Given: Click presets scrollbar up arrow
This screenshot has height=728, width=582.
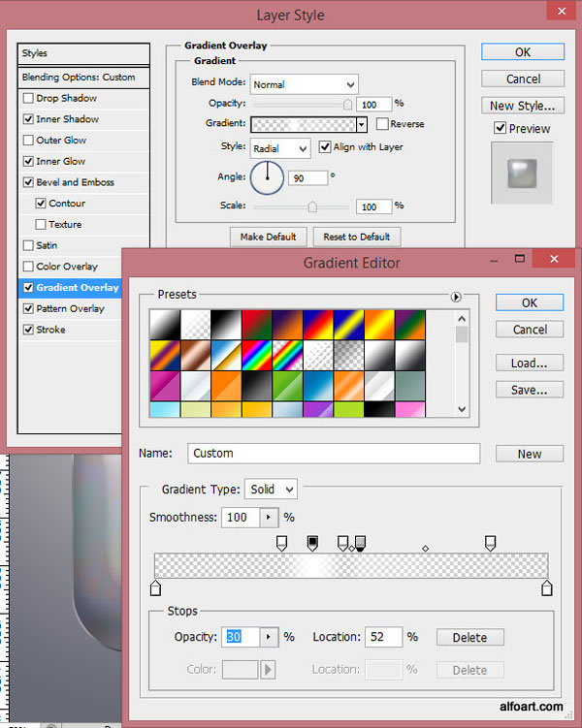Looking at the screenshot, I should click(462, 319).
